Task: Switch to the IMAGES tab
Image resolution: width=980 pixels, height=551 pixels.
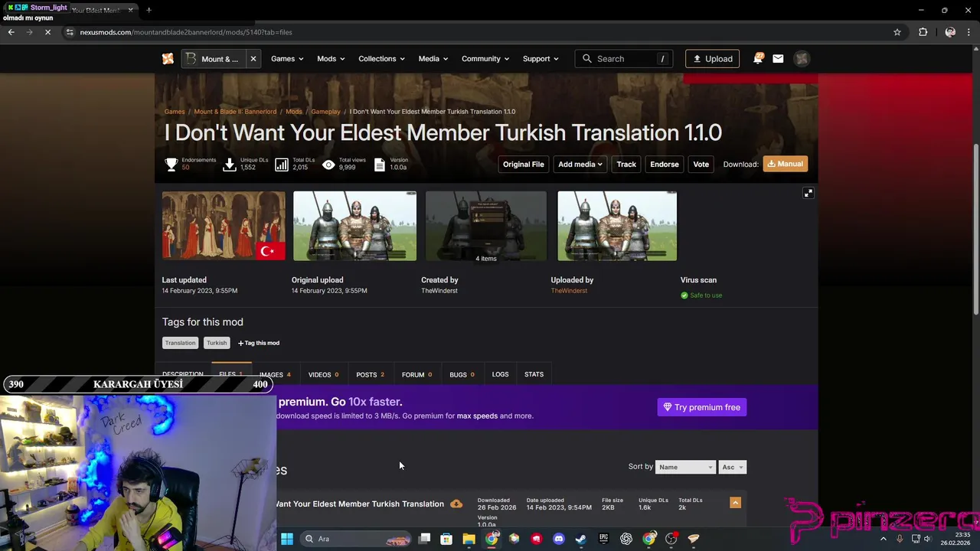Action: point(275,375)
